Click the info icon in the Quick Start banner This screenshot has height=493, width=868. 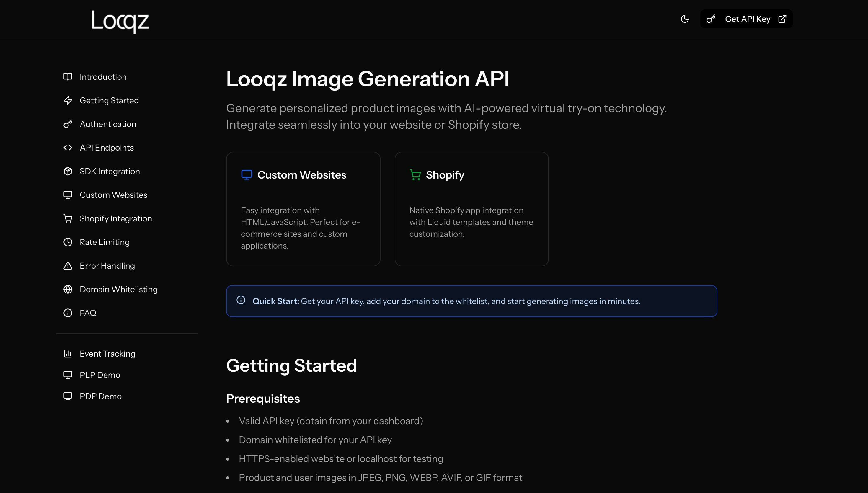pos(241,300)
